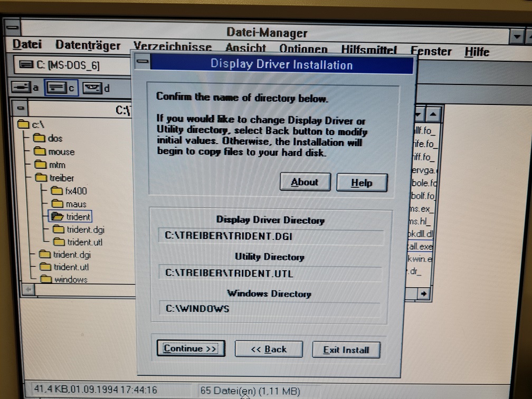
Task: Click left scroll arrow of tree pane
Action: tap(28, 289)
